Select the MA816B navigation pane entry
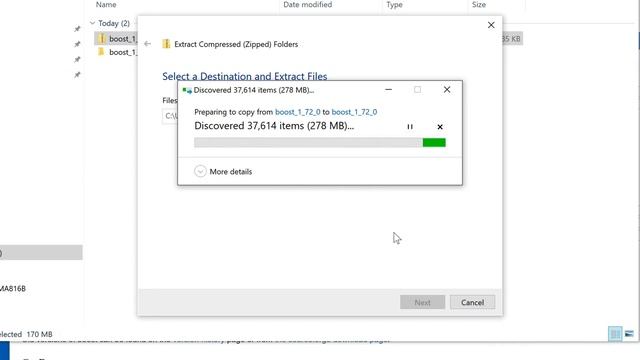The image size is (640, 360). pyautogui.click(x=13, y=289)
